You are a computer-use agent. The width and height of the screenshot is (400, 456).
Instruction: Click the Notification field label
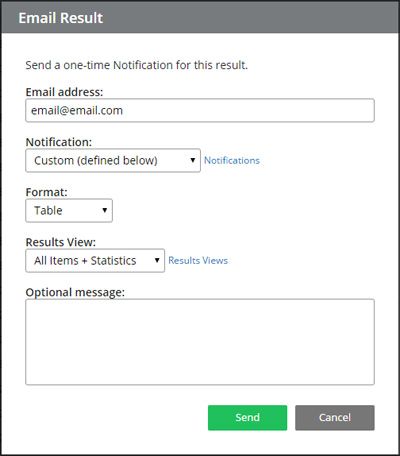[x=59, y=142]
